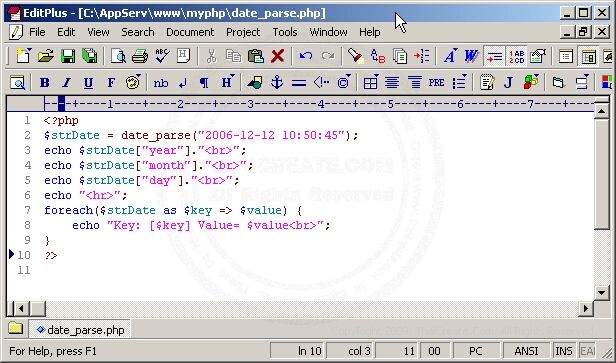The height and width of the screenshot is (363, 616).
Task: Open the Search menu
Action: point(138,32)
